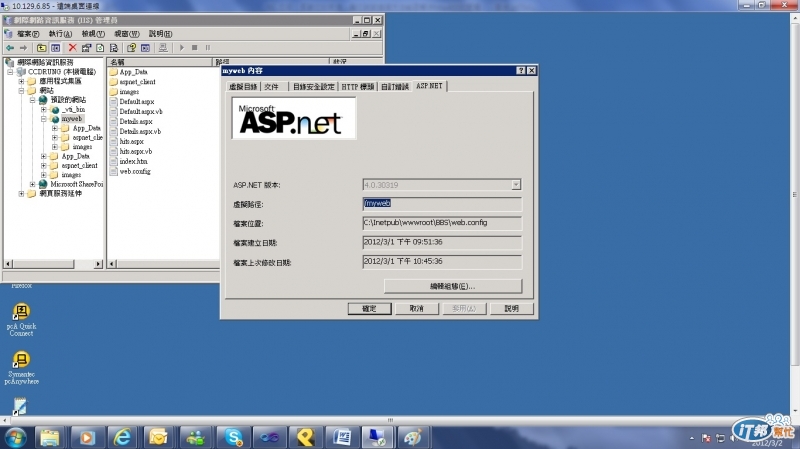800x449 pixels.
Task: Select Default.aspx in the file list
Action: (136, 102)
